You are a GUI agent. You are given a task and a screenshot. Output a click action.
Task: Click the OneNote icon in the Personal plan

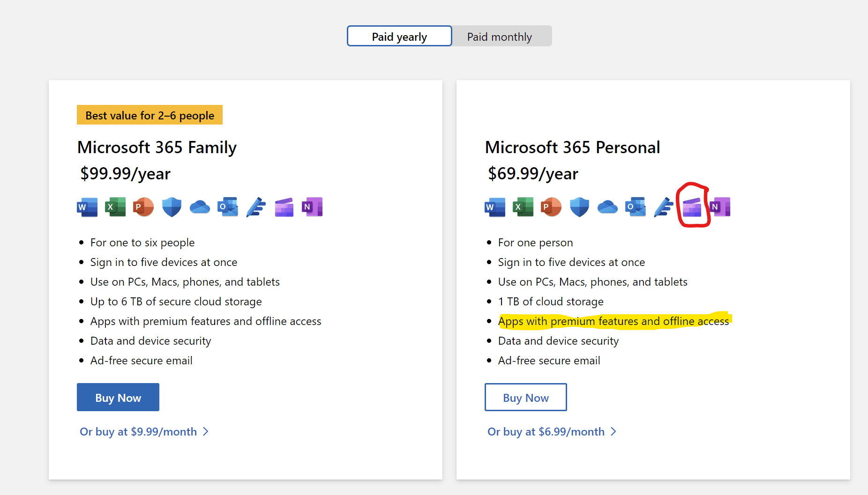coord(720,207)
